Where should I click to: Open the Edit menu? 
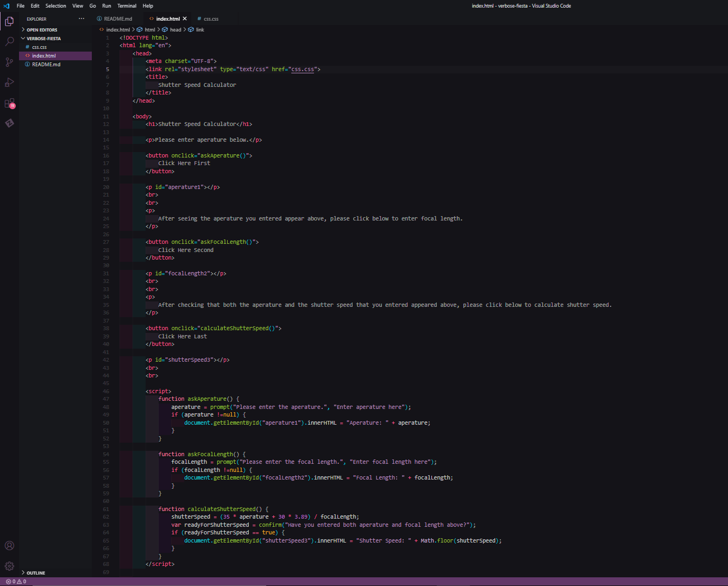(35, 6)
